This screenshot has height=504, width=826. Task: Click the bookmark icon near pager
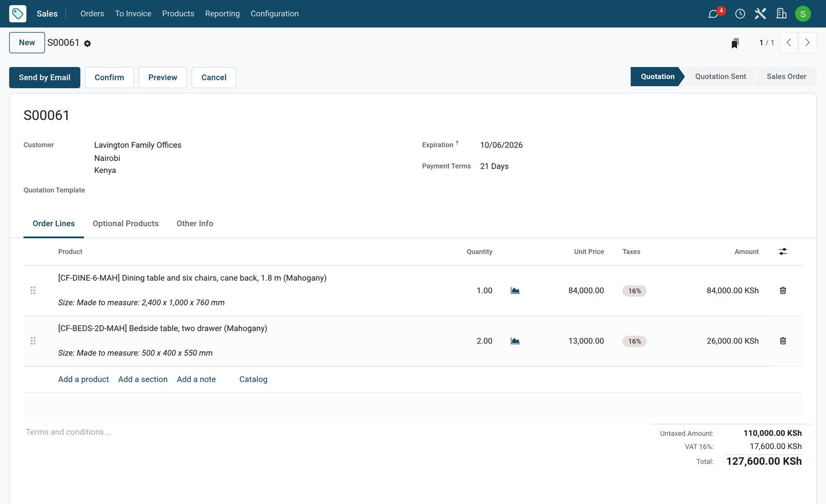point(735,43)
